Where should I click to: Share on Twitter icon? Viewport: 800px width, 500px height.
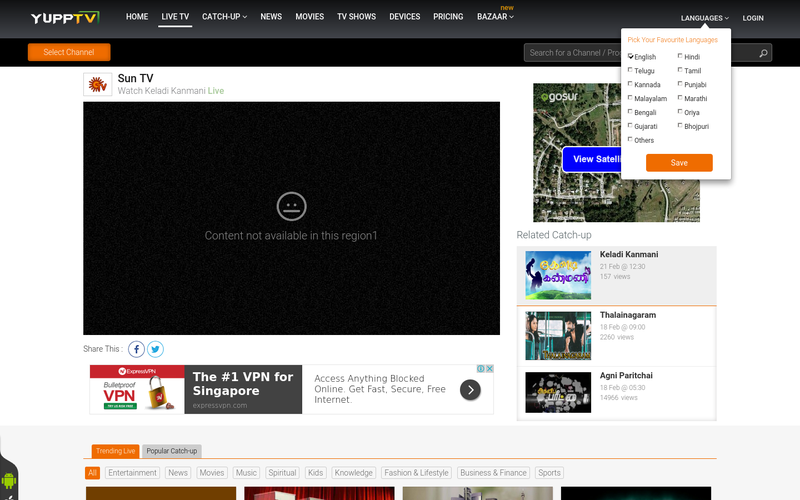[x=156, y=349]
